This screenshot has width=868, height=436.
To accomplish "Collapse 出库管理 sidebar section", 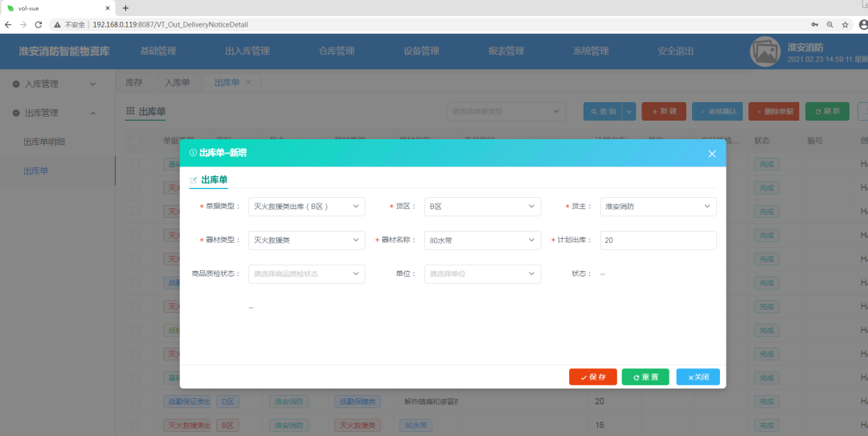I will 58,113.
